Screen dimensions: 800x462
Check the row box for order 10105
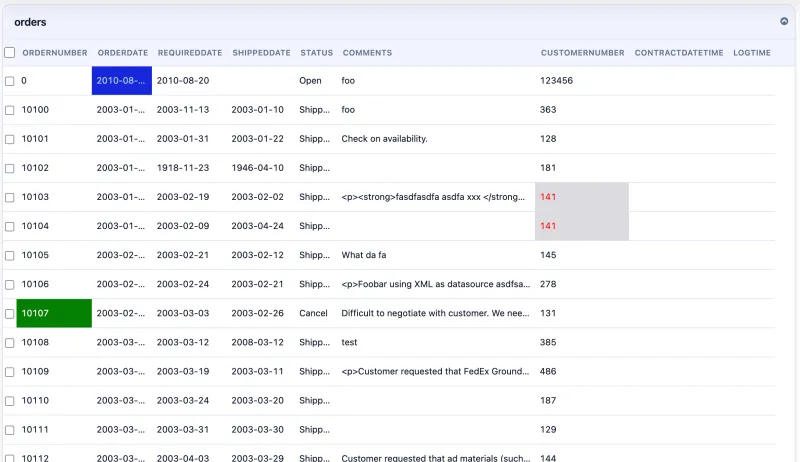[10, 255]
